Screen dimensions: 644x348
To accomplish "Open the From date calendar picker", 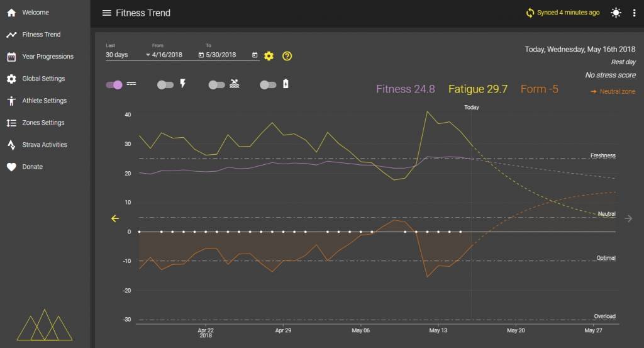I will (201, 55).
